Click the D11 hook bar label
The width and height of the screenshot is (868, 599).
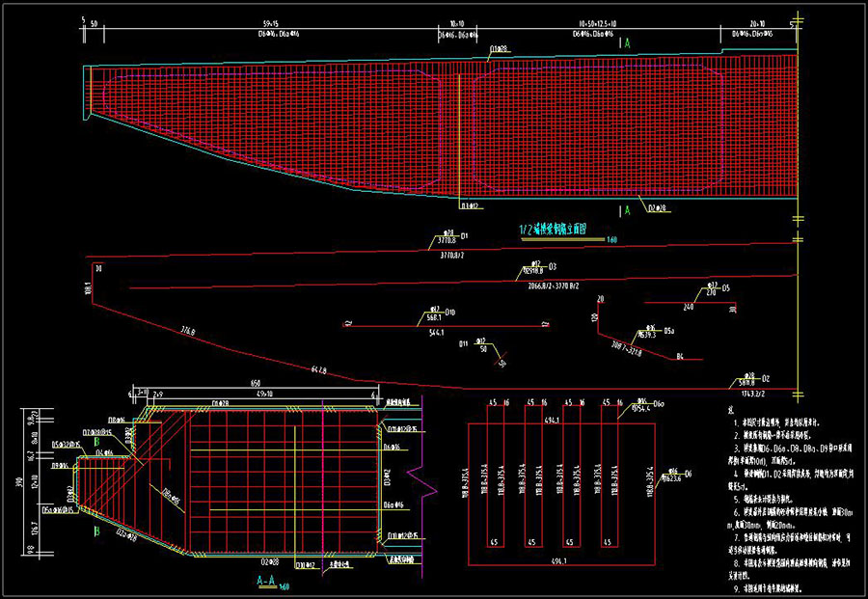463,342
